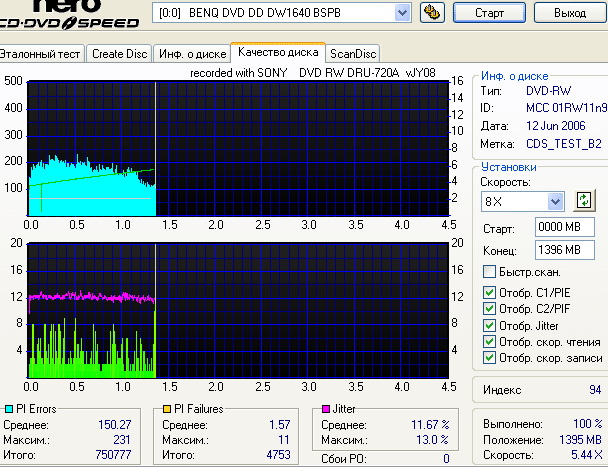Screen dimensions: 608x467
Task: Toggle Отобр. скор. чтения checkbox
Action: (x=489, y=342)
